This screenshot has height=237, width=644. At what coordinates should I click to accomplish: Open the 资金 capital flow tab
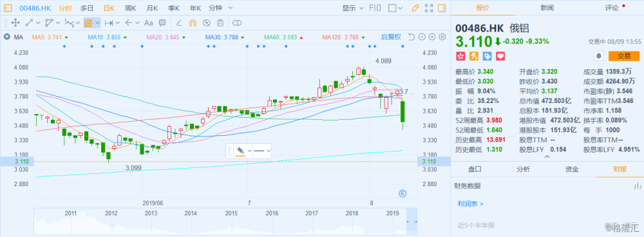tap(572, 169)
